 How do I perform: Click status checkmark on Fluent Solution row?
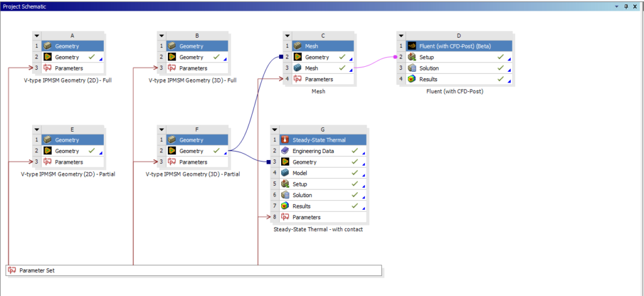click(x=500, y=68)
